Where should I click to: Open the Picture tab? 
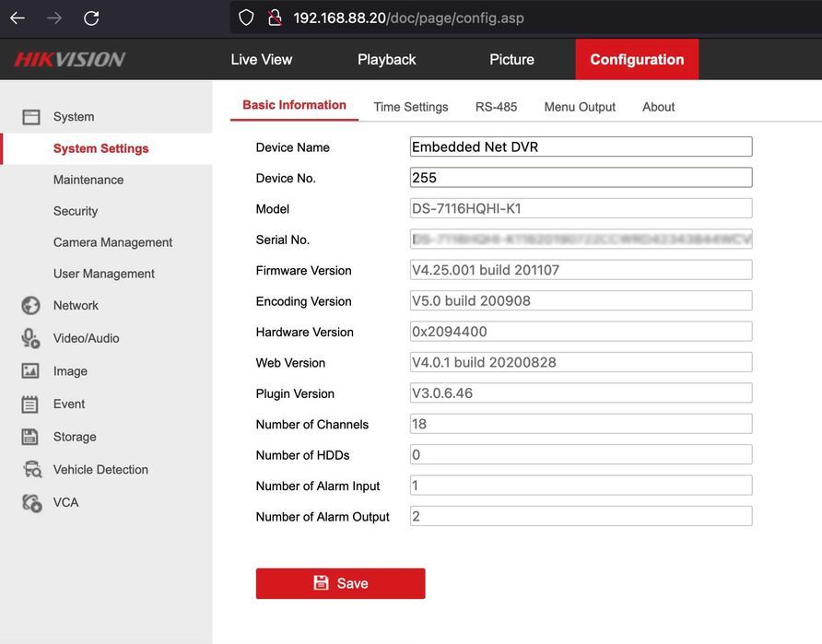tap(511, 59)
